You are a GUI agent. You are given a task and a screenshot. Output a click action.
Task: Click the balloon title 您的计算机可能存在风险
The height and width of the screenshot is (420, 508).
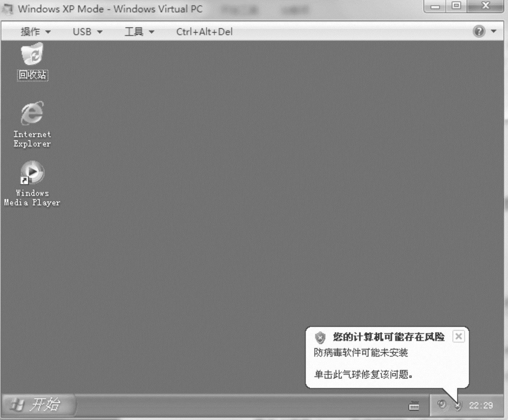[389, 337]
